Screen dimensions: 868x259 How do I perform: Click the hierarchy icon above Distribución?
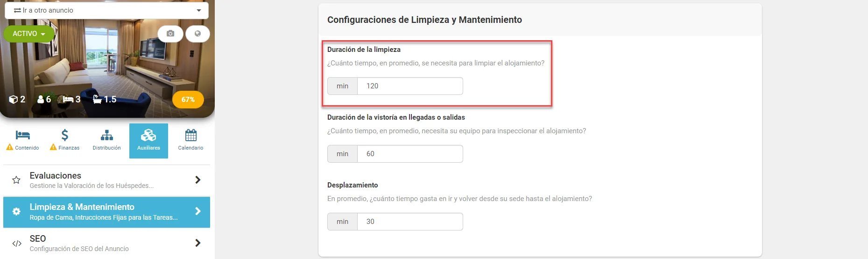pos(107,135)
